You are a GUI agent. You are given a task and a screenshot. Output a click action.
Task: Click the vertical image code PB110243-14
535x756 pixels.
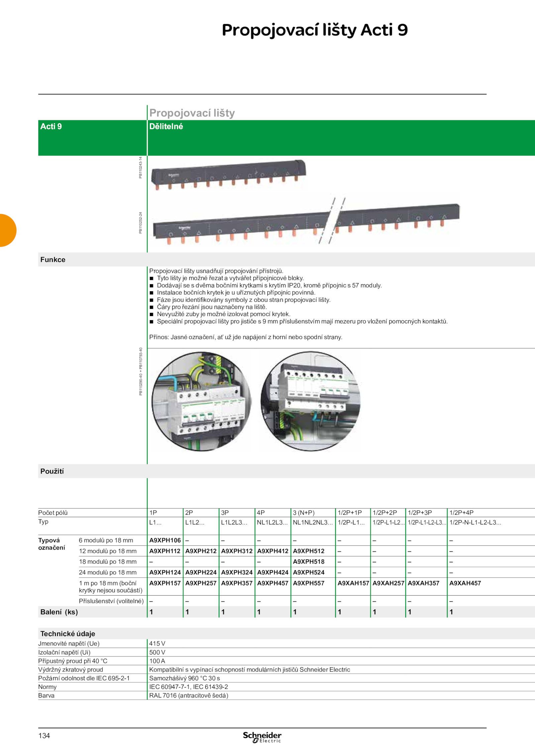pyautogui.click(x=140, y=167)
